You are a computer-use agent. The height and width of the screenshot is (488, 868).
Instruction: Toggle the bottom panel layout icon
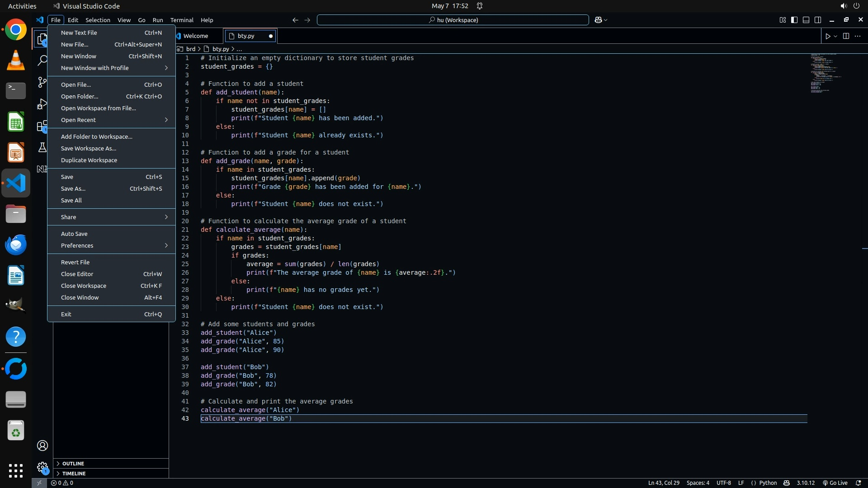pyautogui.click(x=806, y=20)
